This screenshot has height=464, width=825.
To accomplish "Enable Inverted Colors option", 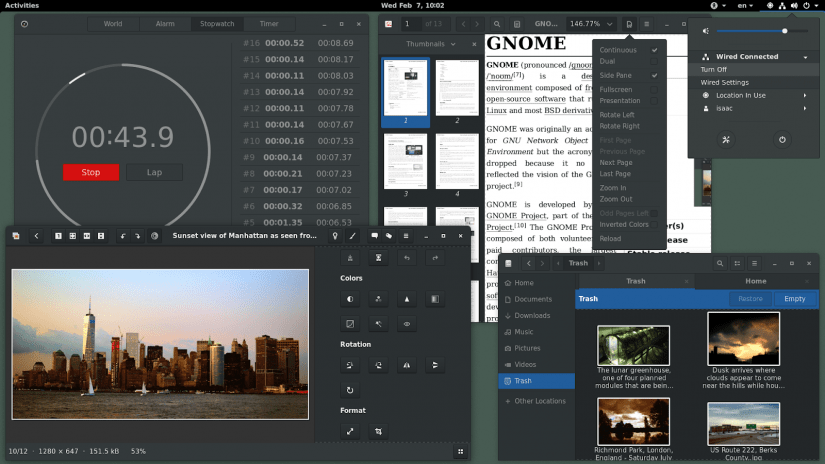I will click(x=624, y=225).
